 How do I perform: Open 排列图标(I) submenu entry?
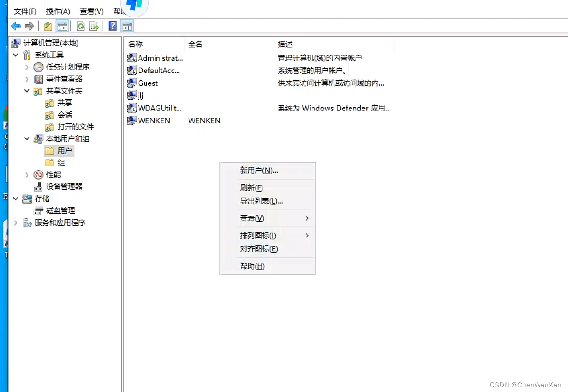coord(267,236)
